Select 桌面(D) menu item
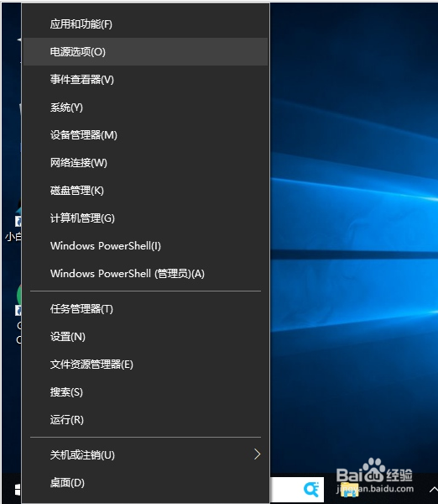The width and height of the screenshot is (438, 504). point(145,482)
